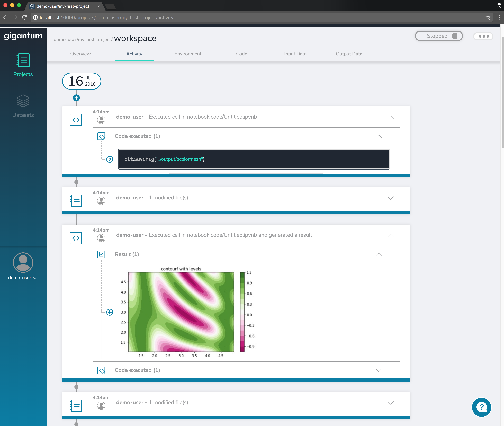This screenshot has width=504, height=426.
Task: Switch to the Output Data tab
Action: point(349,54)
